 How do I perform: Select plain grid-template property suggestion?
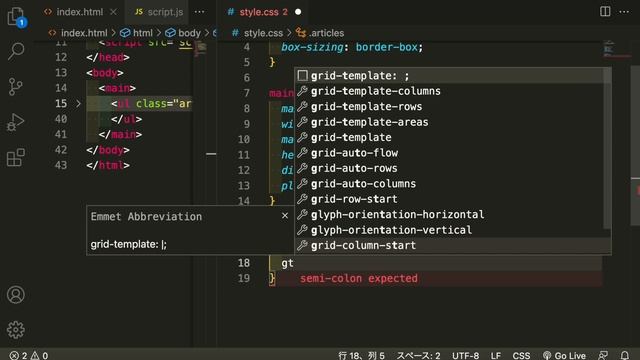pyautogui.click(x=449, y=138)
